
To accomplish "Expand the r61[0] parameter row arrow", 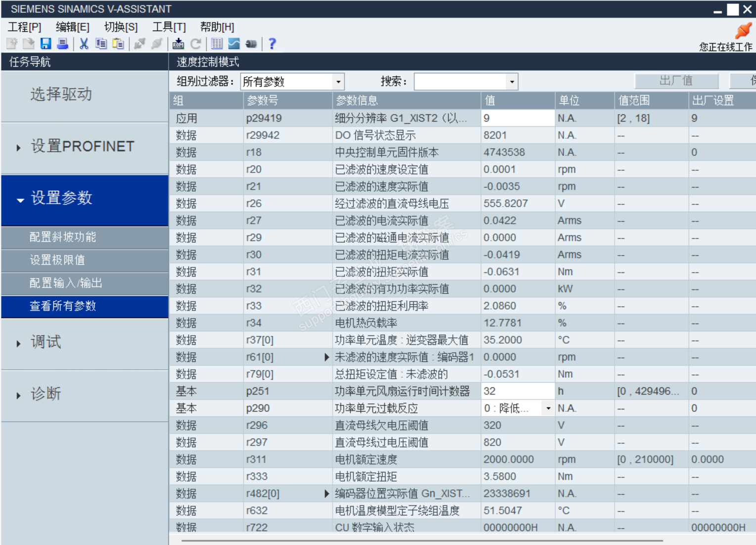I will tap(327, 357).
